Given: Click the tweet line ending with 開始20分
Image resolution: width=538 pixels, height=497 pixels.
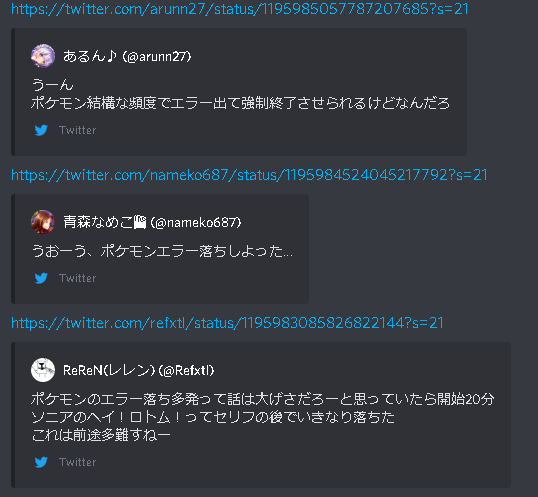Looking at the screenshot, I should [x=263, y=399].
